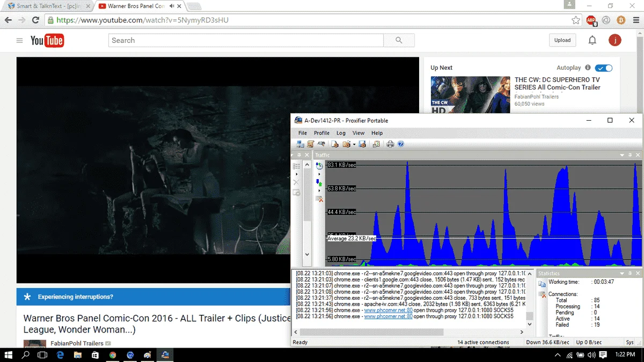
Task: Expand the Open Profile dropdown arrow
Action: 354,144
